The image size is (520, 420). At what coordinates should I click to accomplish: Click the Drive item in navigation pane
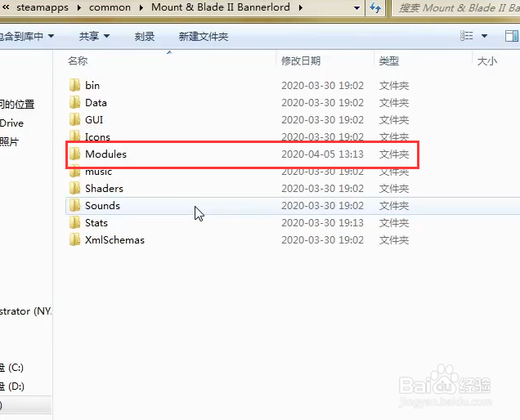[12, 123]
